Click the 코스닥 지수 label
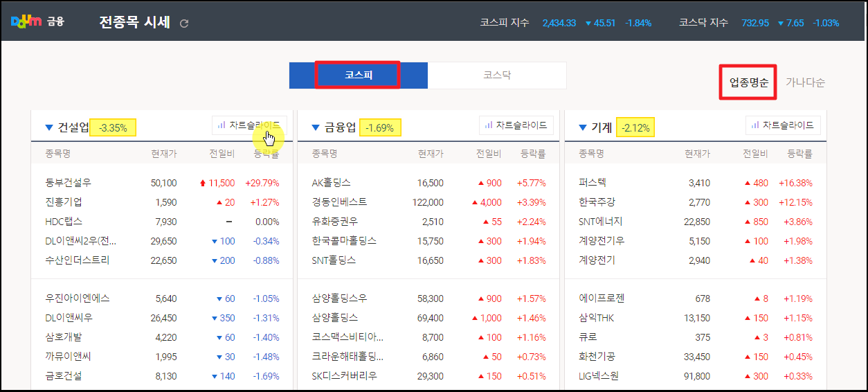 [x=704, y=23]
